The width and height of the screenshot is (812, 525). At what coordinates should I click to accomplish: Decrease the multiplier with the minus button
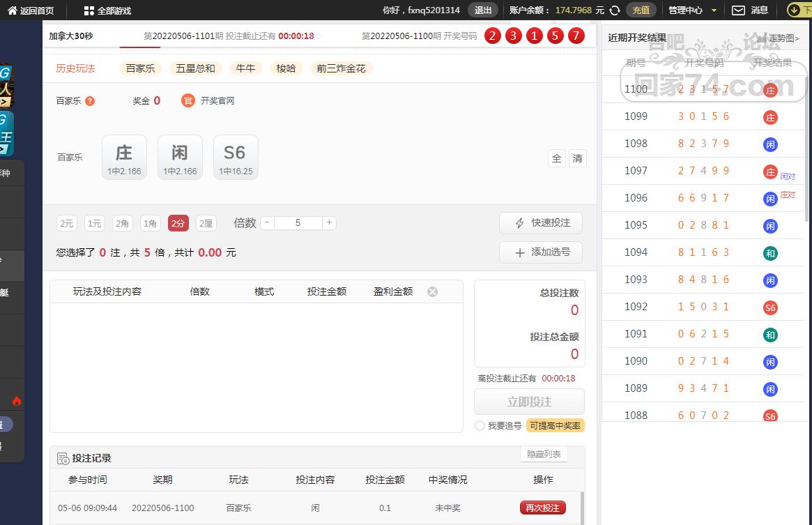click(x=267, y=223)
